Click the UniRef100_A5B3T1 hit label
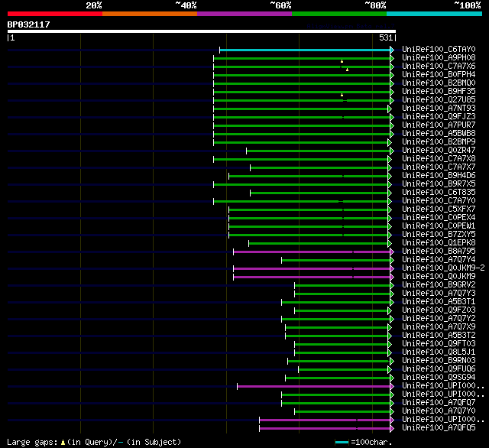 (x=439, y=302)
